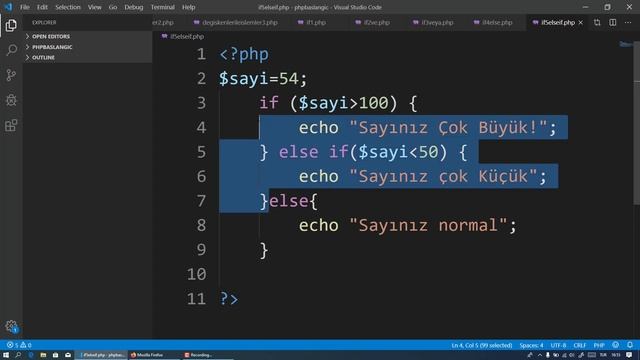Image resolution: width=640 pixels, height=360 pixels.
Task: Open the View menu
Action: tap(94, 7)
